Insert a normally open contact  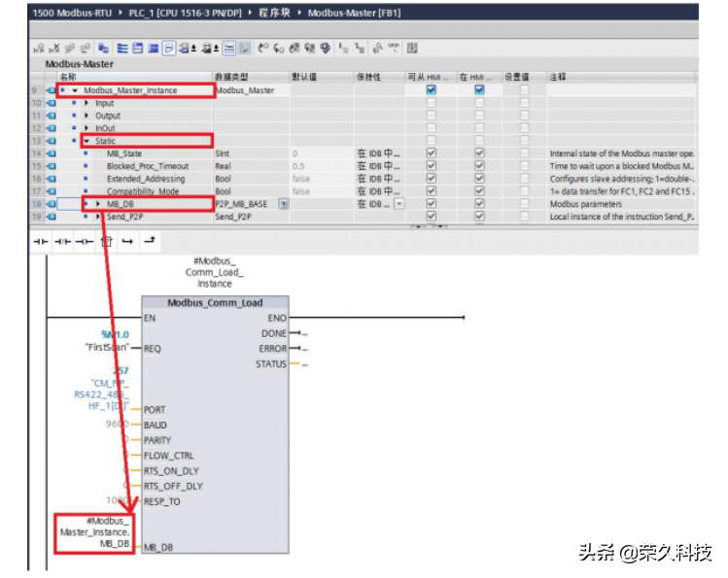42,240
